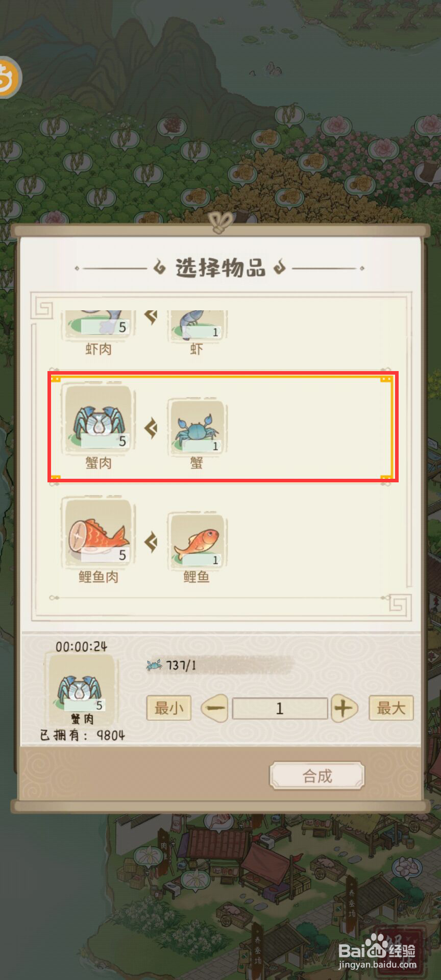Click the quantity field showing 1
The width and height of the screenshot is (441, 980).
(x=280, y=708)
